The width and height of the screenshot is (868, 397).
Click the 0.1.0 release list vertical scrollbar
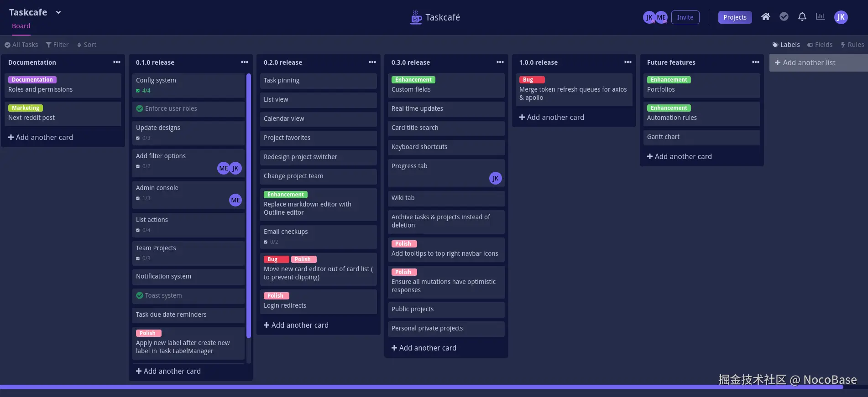[249, 205]
